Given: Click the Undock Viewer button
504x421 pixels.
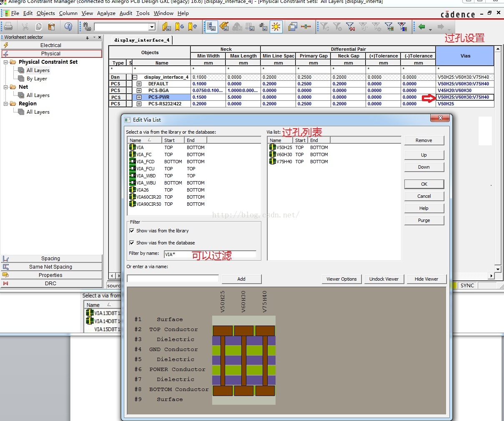Looking at the screenshot, I should click(x=384, y=279).
